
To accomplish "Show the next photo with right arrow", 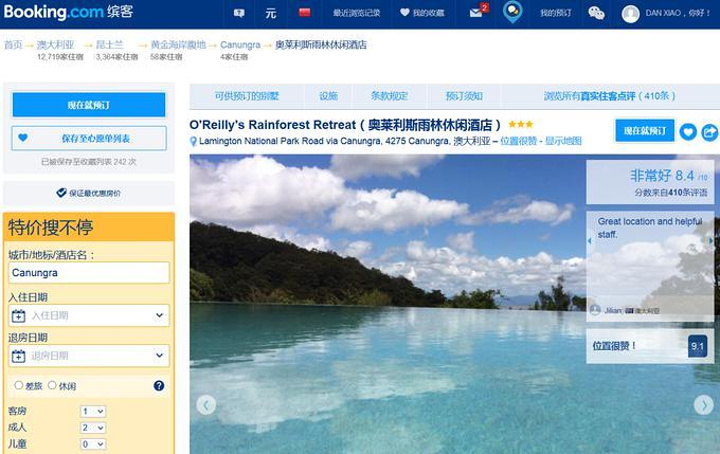I will 703,405.
